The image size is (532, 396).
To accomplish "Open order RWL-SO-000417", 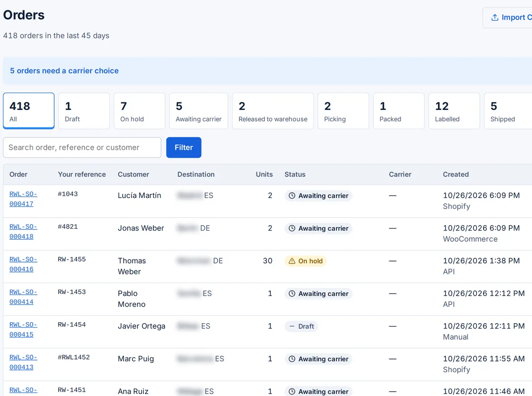I will coord(23,199).
